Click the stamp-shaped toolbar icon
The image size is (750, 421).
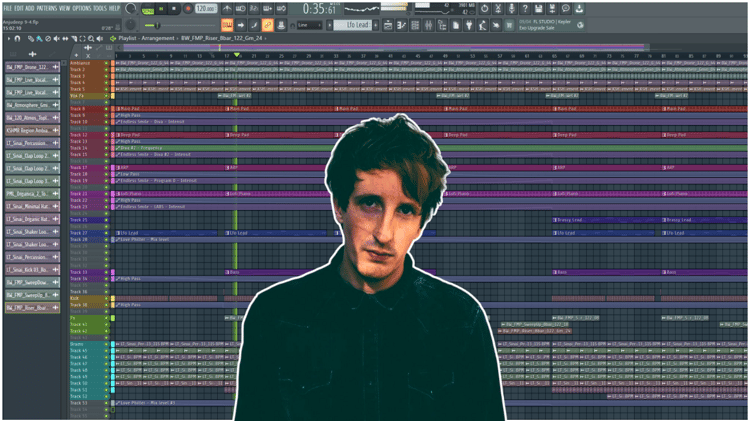point(281,25)
